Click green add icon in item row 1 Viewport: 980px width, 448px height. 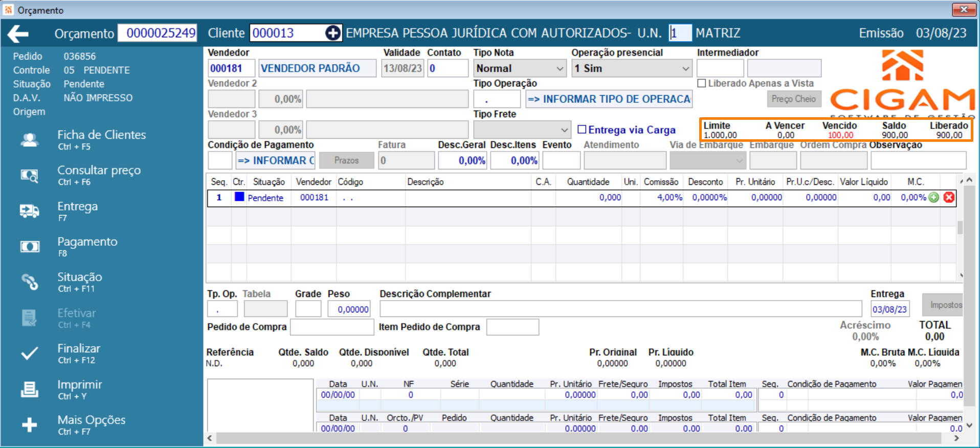934,198
